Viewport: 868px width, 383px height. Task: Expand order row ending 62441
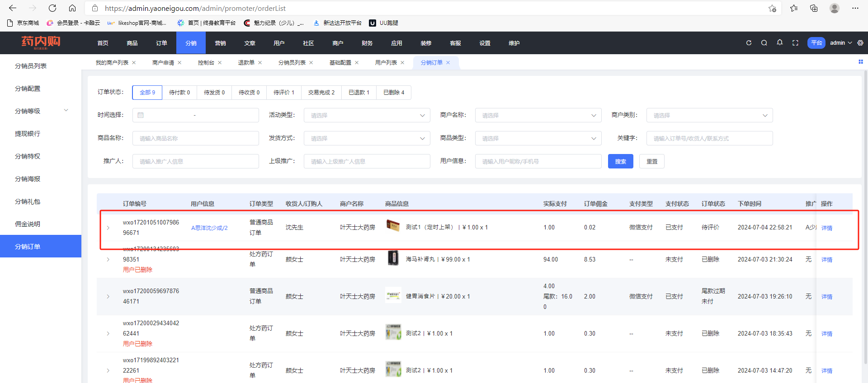point(108,333)
